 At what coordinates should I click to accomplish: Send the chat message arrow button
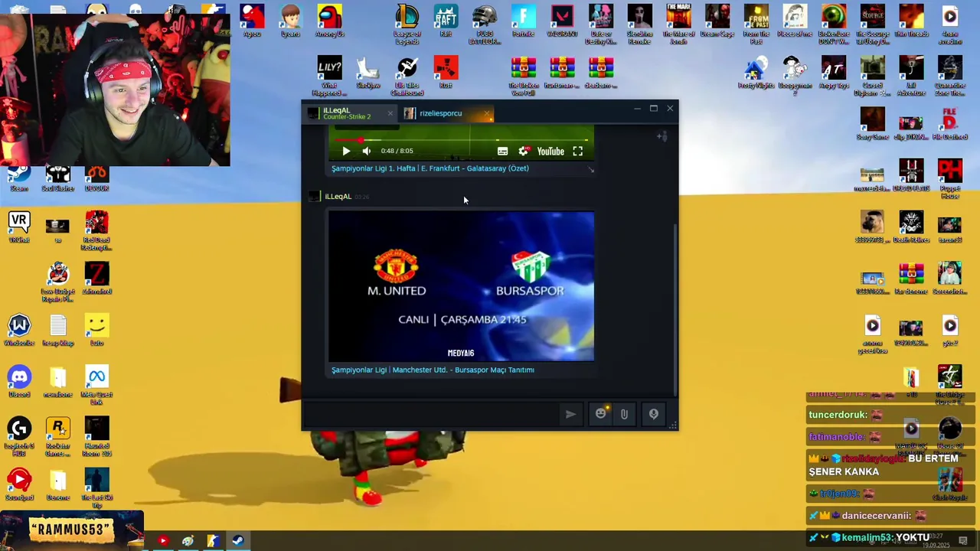coord(570,414)
